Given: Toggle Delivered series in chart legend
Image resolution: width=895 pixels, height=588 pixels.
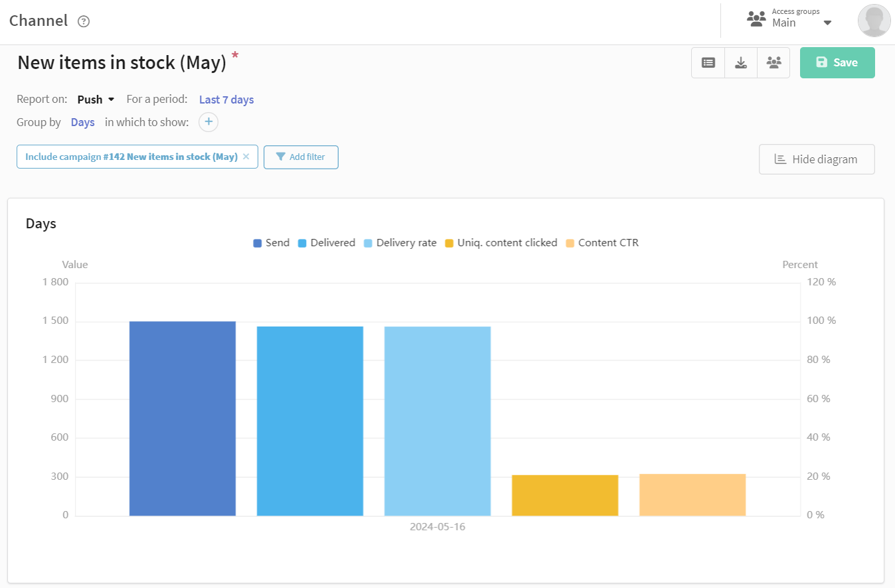Looking at the screenshot, I should coord(327,243).
